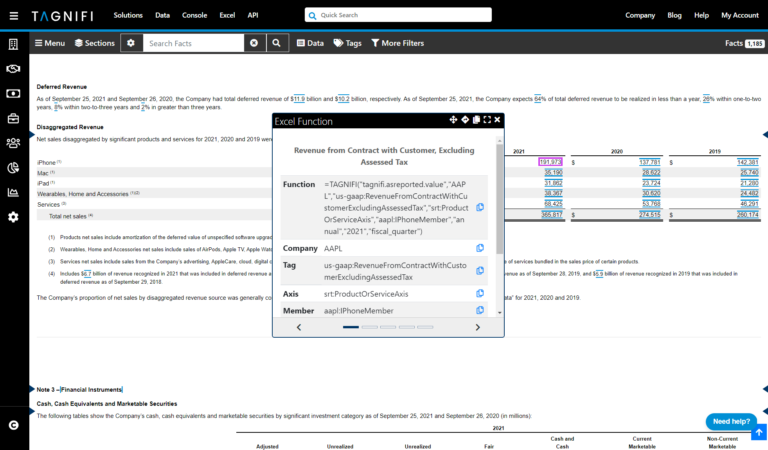Image resolution: width=768 pixels, height=450 pixels.
Task: Jump to the last page indicator dash
Action: click(x=425, y=327)
